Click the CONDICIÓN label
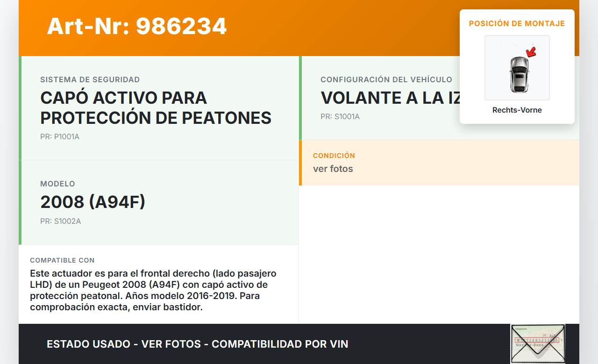Viewport: 598px width, 364px height. (334, 156)
